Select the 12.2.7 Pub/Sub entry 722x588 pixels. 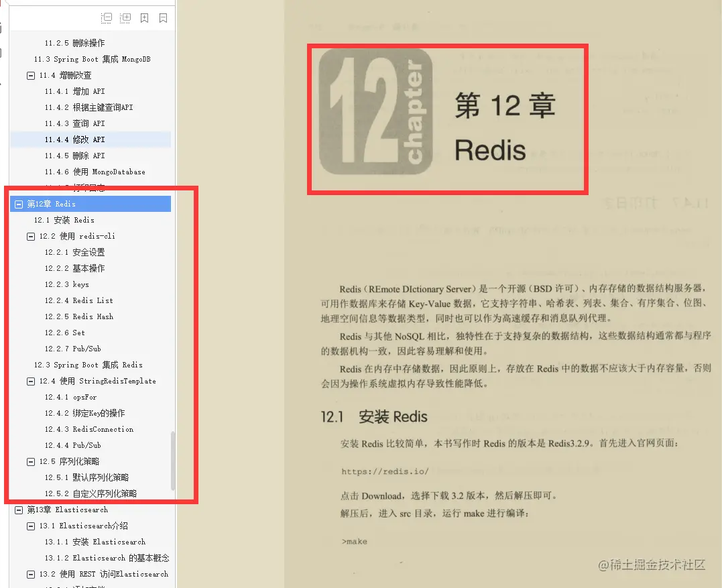(x=73, y=349)
